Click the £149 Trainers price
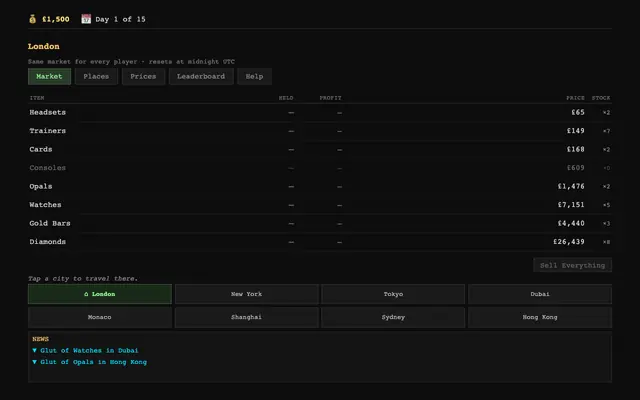 pos(576,131)
